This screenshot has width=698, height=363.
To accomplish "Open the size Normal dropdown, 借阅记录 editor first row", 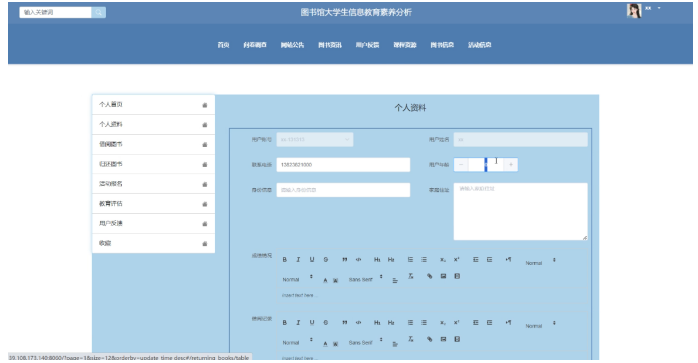I will [540, 325].
